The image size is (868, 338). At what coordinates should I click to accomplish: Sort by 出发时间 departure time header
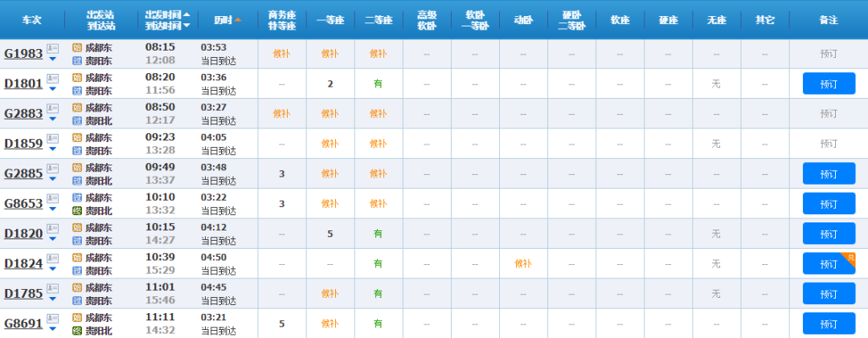tap(168, 14)
